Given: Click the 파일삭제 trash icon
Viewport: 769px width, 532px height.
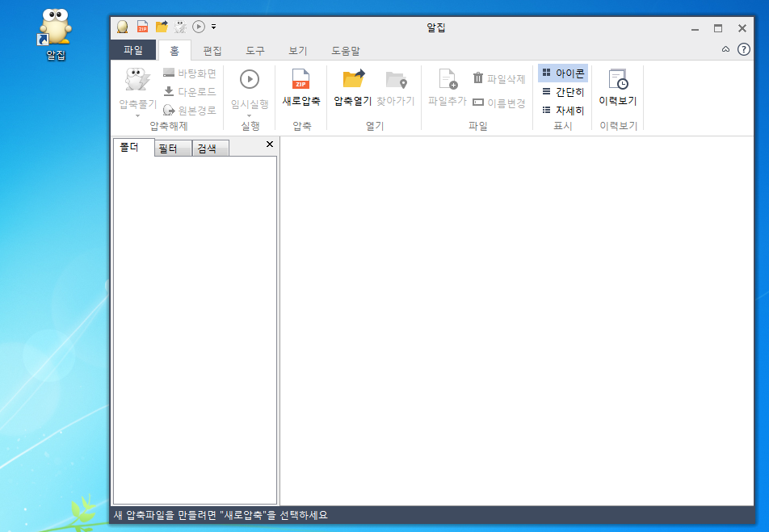Looking at the screenshot, I should point(477,78).
